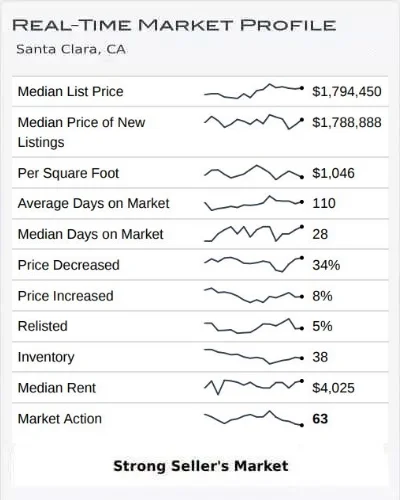Click the $1,788,888 new listings value
Viewport: 400px width, 500px height.
pyautogui.click(x=347, y=123)
